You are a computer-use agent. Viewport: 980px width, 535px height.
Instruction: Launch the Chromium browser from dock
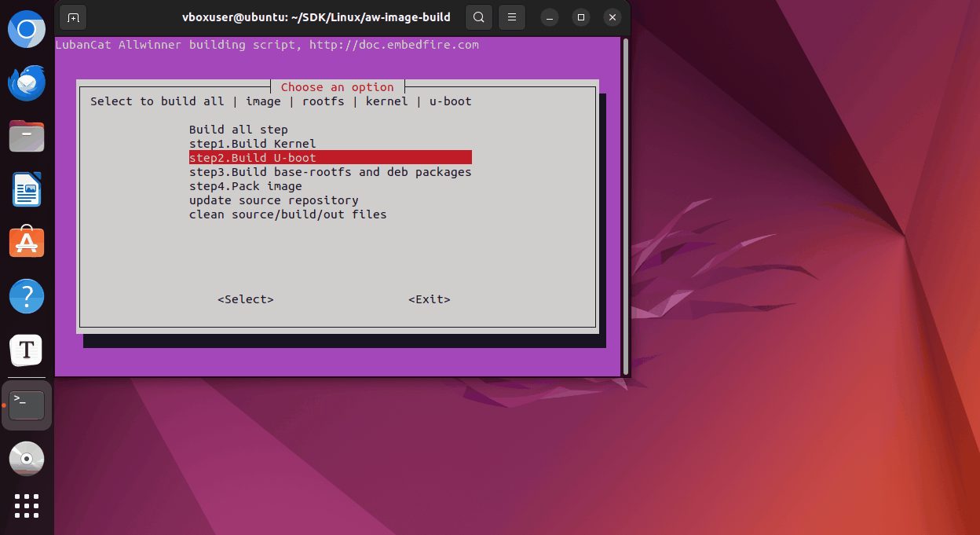point(27,31)
